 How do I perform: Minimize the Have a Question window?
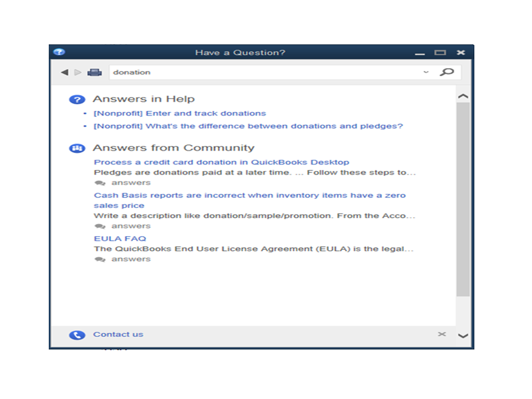pyautogui.click(x=420, y=54)
